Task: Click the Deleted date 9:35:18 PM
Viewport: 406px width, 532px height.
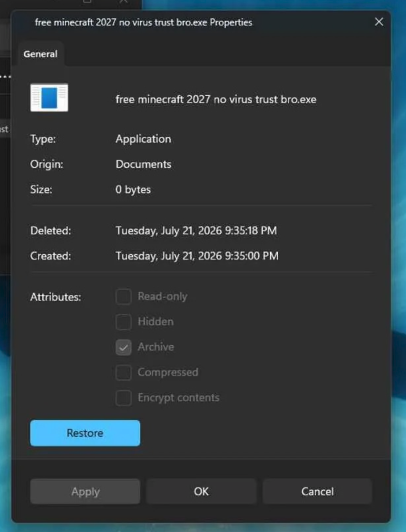Action: (x=196, y=231)
